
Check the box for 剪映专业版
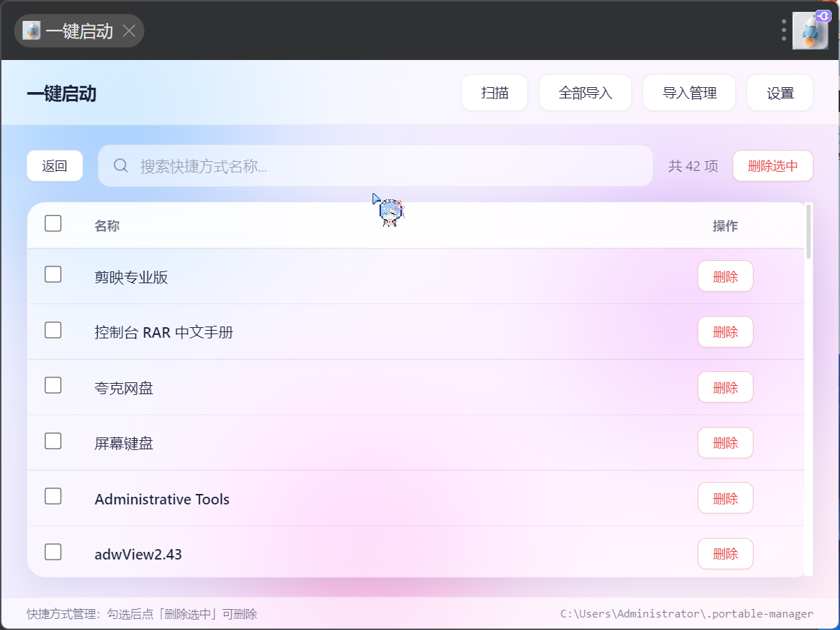(x=53, y=274)
